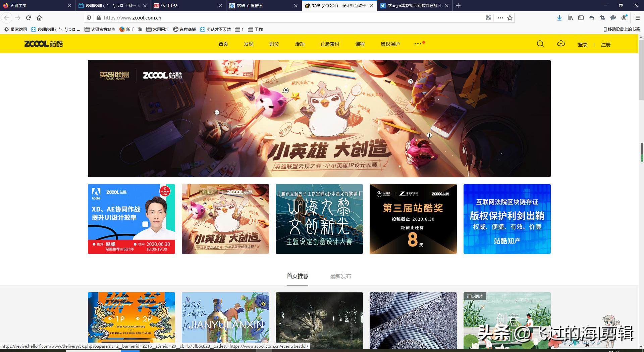Viewport: 644px width, 352px height.
Task: Open the Firefox Account avatar icon
Action: (x=624, y=18)
